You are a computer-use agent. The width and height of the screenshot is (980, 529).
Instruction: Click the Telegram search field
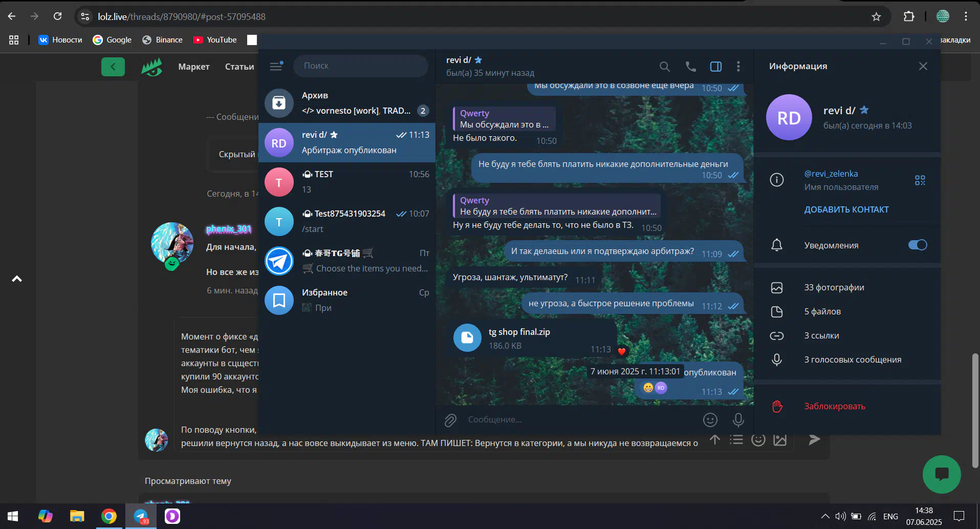[361, 66]
